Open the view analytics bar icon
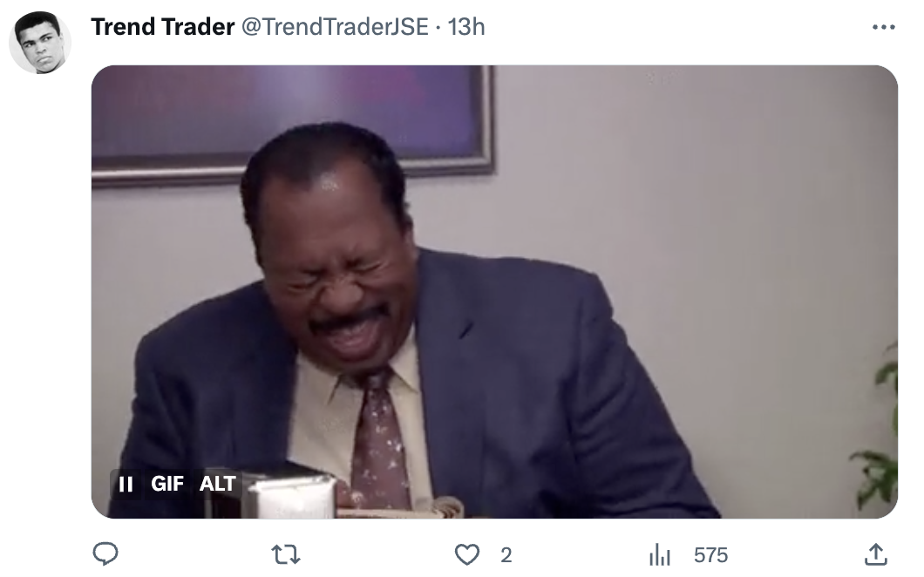 (x=659, y=555)
